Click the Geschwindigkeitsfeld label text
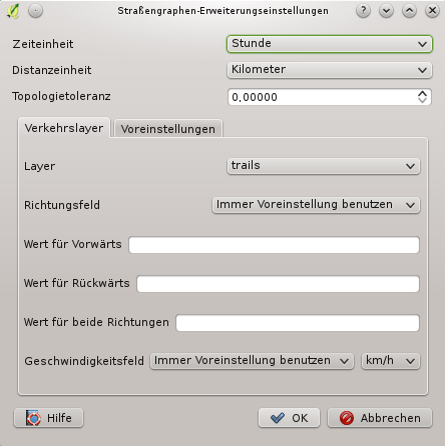The image size is (445, 446). [x=84, y=361]
